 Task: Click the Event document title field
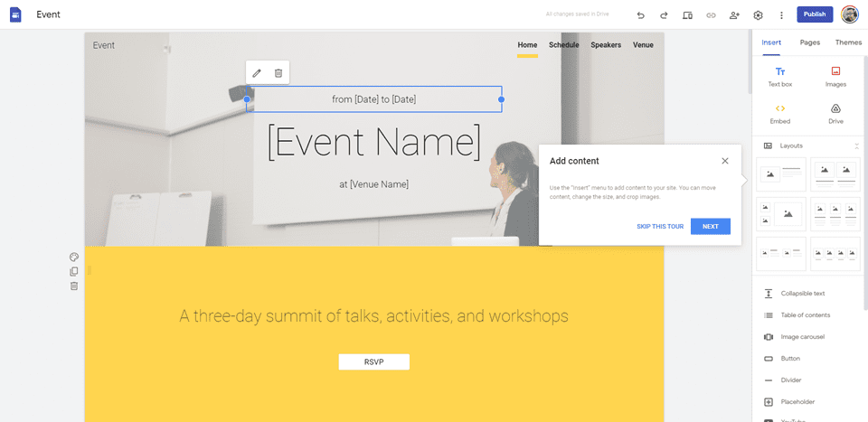point(49,15)
